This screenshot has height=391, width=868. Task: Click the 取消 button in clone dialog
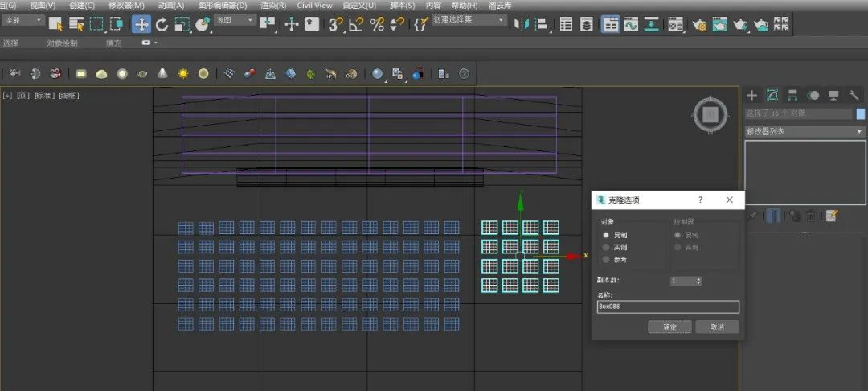point(718,327)
